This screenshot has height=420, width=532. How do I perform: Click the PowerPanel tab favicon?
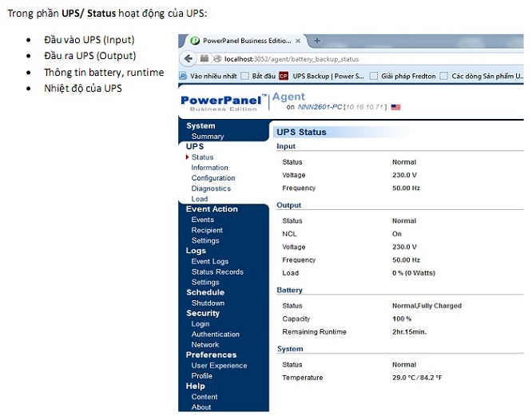[195, 41]
